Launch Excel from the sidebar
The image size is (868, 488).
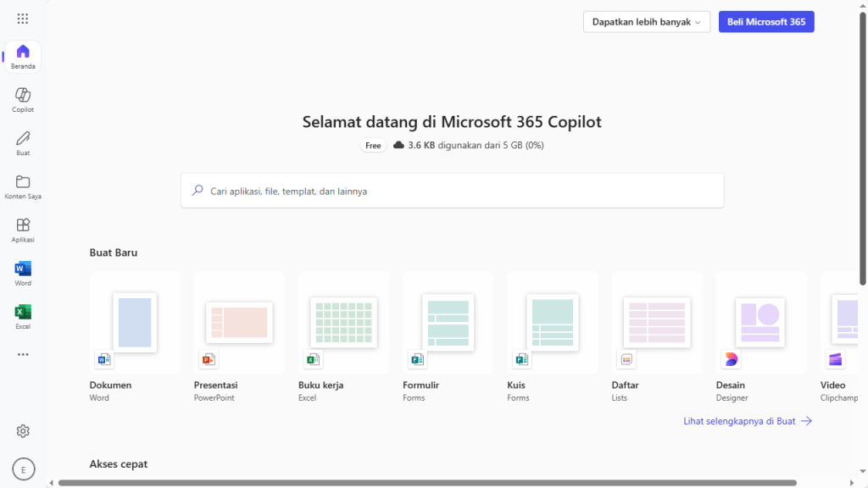pyautogui.click(x=23, y=315)
